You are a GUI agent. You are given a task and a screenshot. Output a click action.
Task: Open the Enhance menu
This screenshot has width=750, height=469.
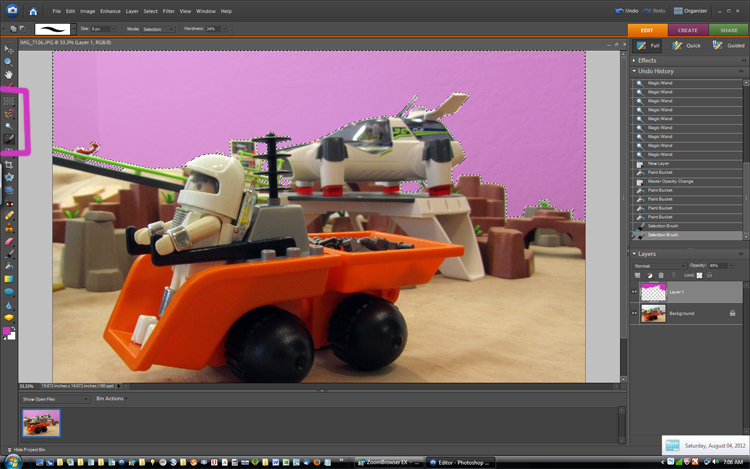(x=109, y=11)
